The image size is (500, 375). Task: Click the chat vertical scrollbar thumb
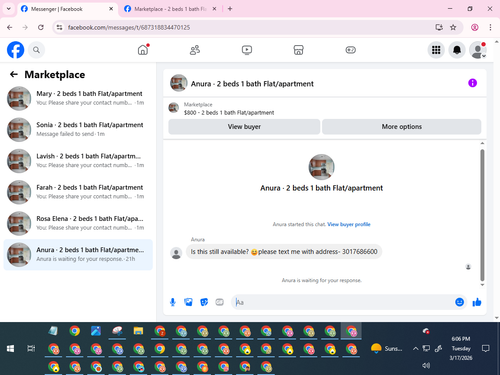click(482, 215)
